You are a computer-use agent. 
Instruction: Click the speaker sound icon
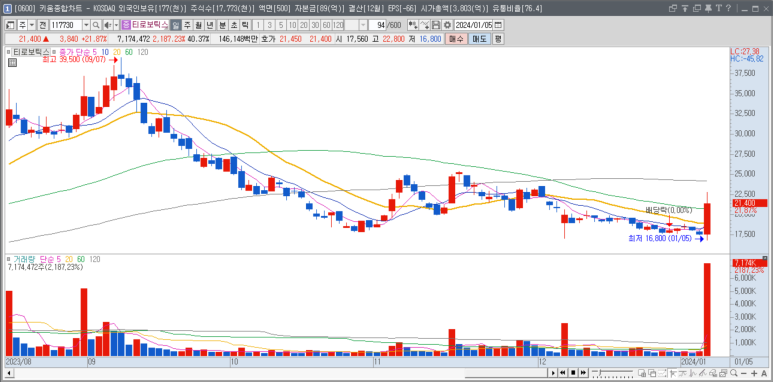(x=108, y=25)
